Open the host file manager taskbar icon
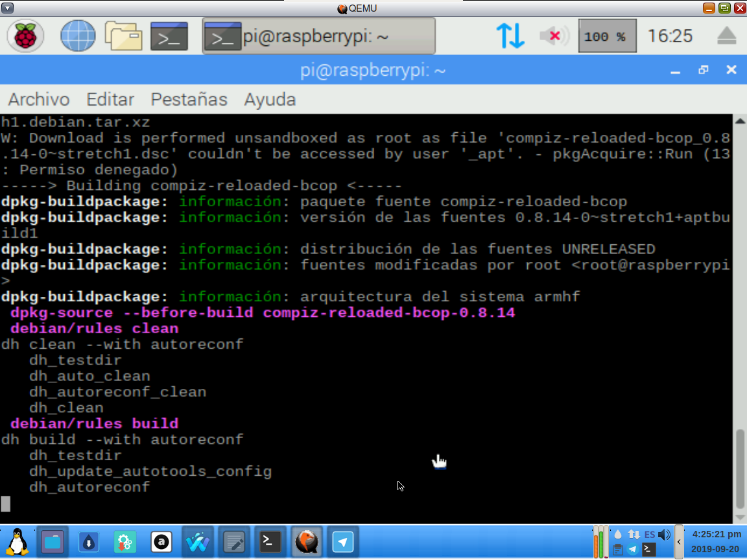Image resolution: width=747 pixels, height=560 pixels. tap(53, 542)
